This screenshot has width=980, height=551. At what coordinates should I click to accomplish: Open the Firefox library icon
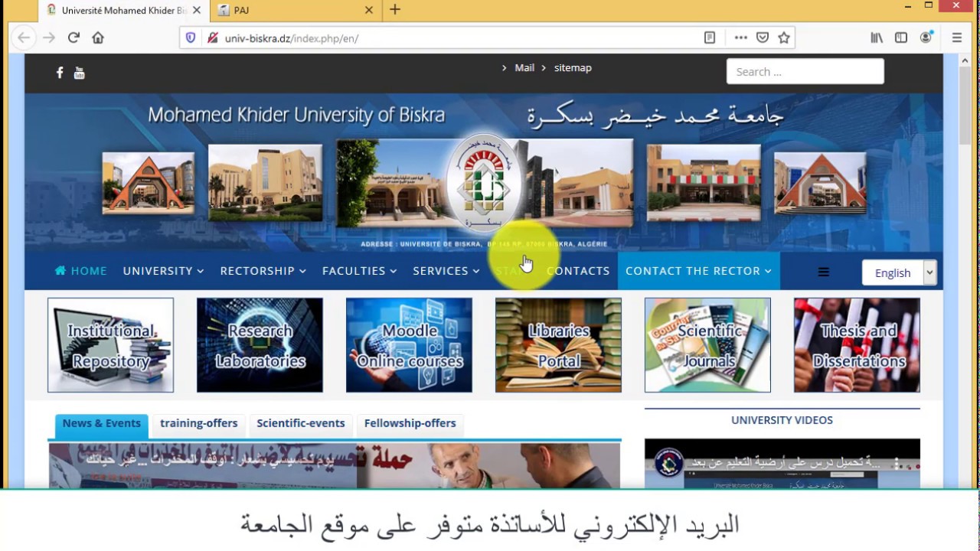point(877,37)
